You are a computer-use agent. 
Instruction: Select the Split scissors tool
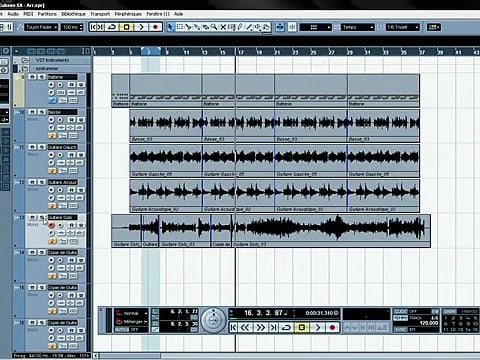click(x=188, y=27)
